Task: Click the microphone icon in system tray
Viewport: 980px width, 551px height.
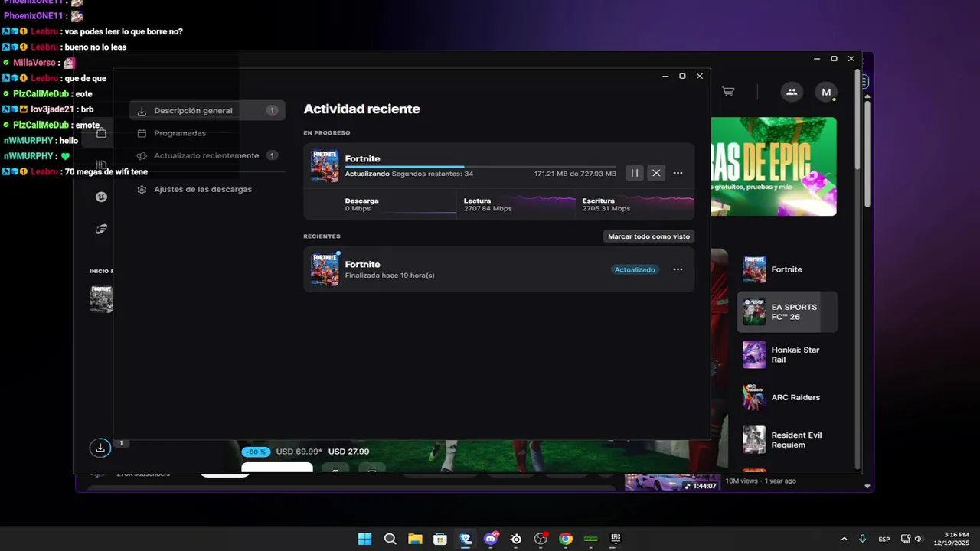Action: point(863,539)
